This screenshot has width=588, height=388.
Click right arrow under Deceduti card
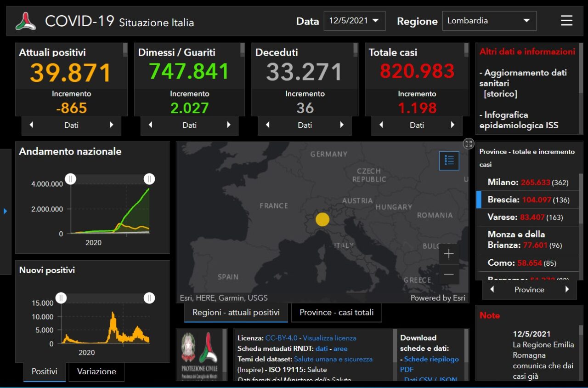point(341,125)
